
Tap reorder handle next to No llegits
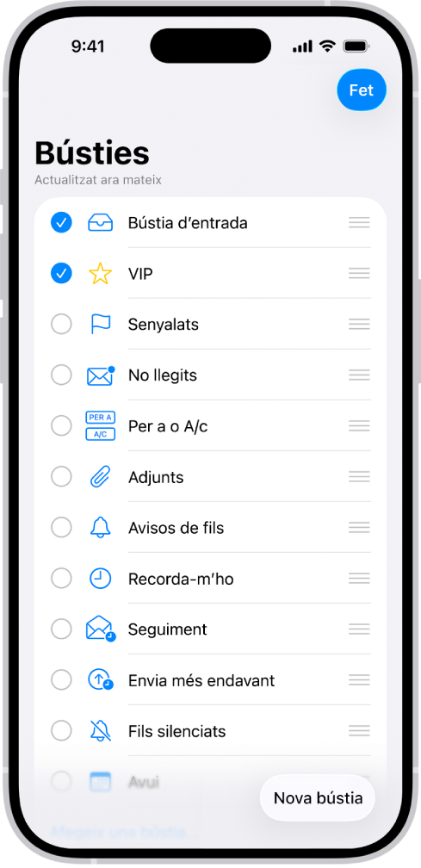coord(359,375)
